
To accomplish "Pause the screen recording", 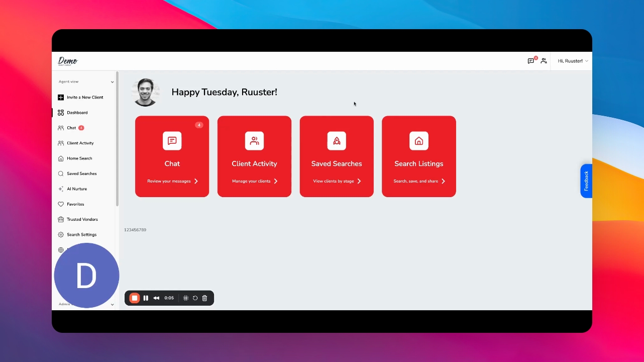I will (146, 298).
